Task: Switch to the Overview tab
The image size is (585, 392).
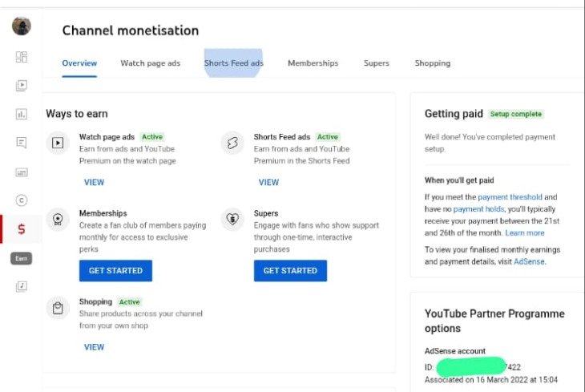Action: 79,63
